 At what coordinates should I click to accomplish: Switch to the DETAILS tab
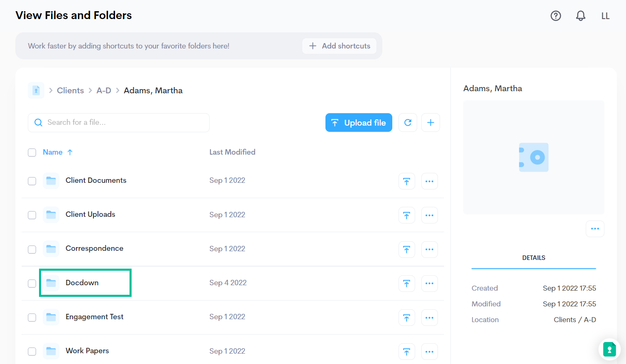[533, 257]
